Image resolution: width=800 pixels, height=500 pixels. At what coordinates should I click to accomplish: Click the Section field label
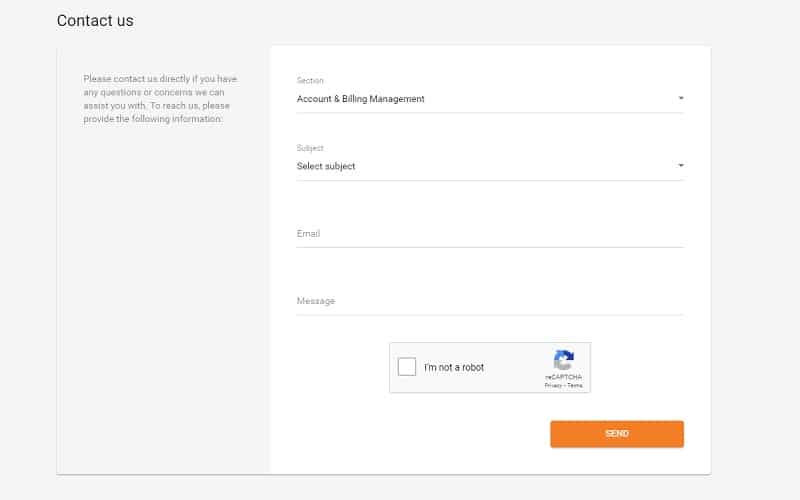coord(310,81)
